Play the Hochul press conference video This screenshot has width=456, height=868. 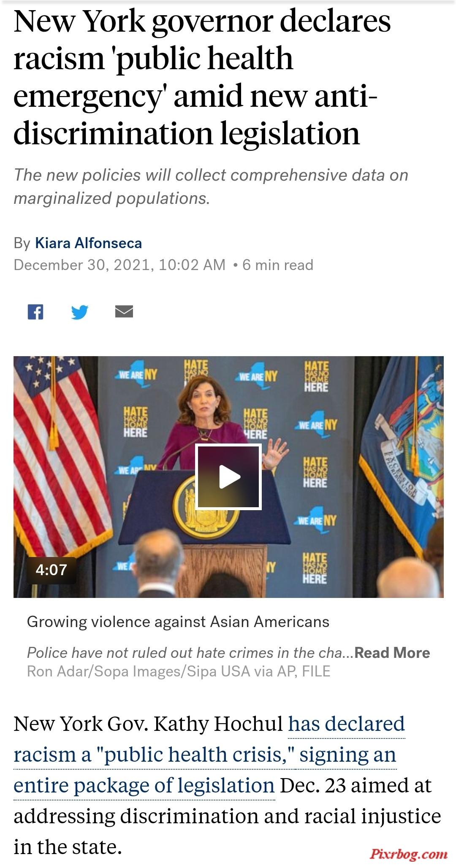(228, 477)
